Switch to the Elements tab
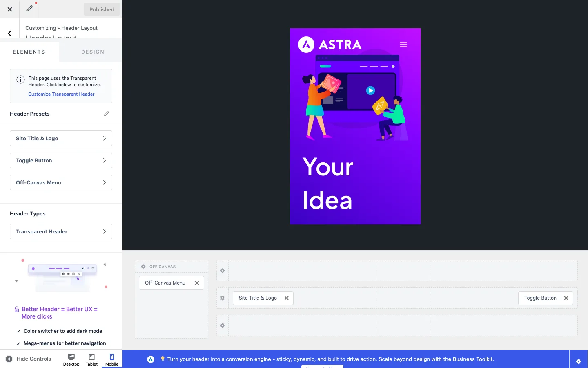Screen dimensions: 588x368 point(29,52)
